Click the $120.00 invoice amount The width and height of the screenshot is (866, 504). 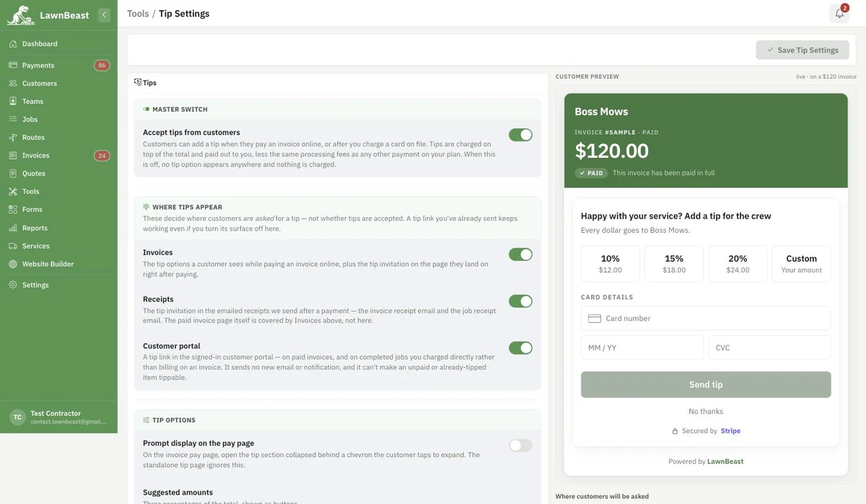pos(612,151)
